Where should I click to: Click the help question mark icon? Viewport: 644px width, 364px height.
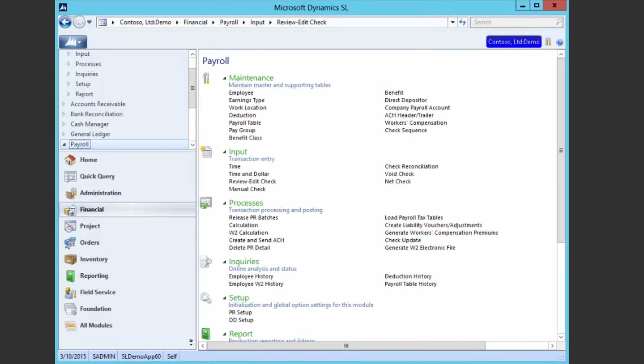point(559,42)
